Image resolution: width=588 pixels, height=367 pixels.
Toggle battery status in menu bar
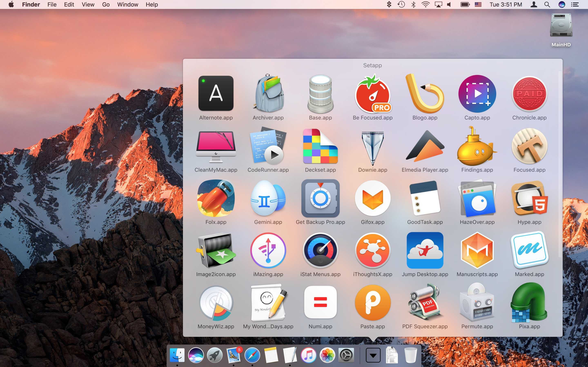click(x=465, y=5)
